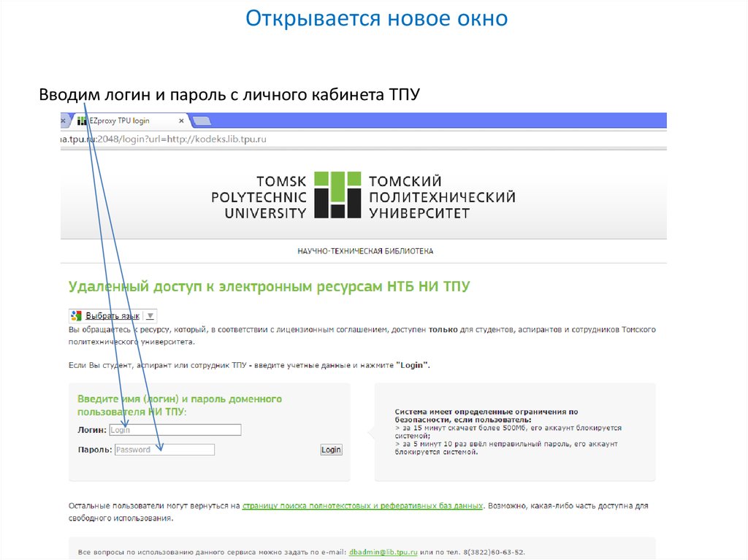The height and width of the screenshot is (560, 748).
Task: Open the Выбрать язык language dropdown
Action: [112, 315]
